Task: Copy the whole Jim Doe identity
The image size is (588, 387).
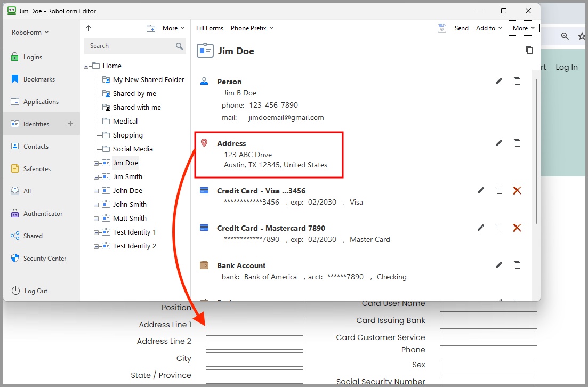Action: click(x=529, y=50)
